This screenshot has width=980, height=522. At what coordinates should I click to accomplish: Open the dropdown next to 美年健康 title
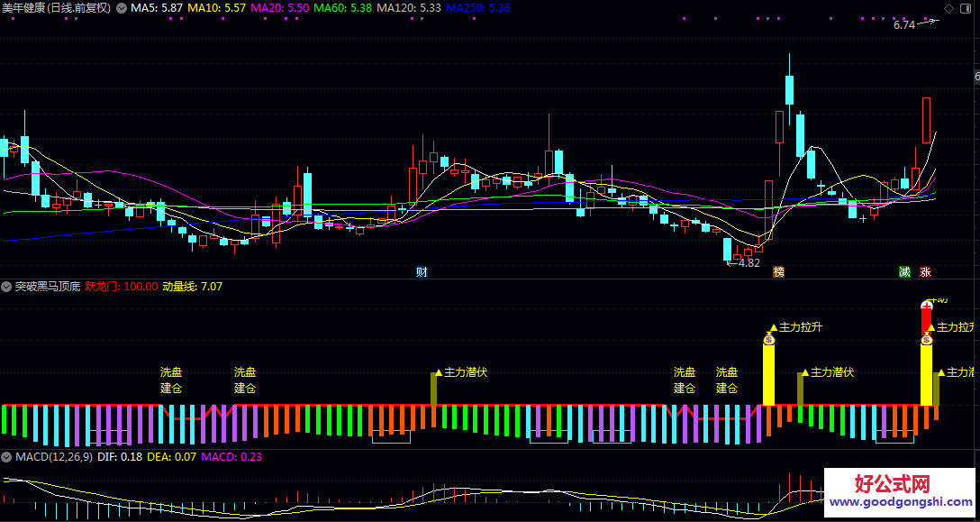[122, 8]
